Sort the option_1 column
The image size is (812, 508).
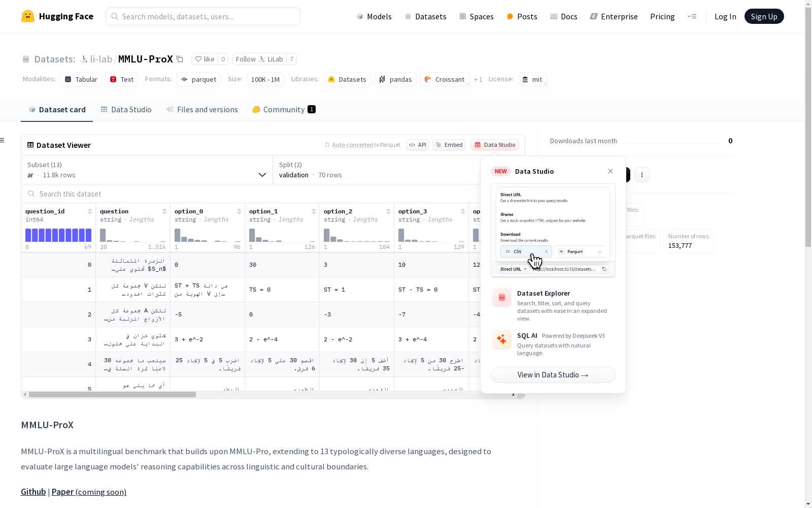coord(314,211)
